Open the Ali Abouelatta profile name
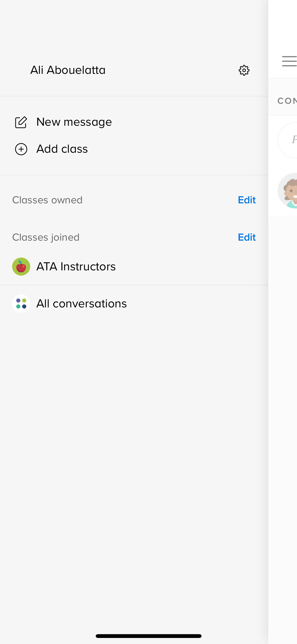Screen dimensions: 297x644 (x=68, y=70)
